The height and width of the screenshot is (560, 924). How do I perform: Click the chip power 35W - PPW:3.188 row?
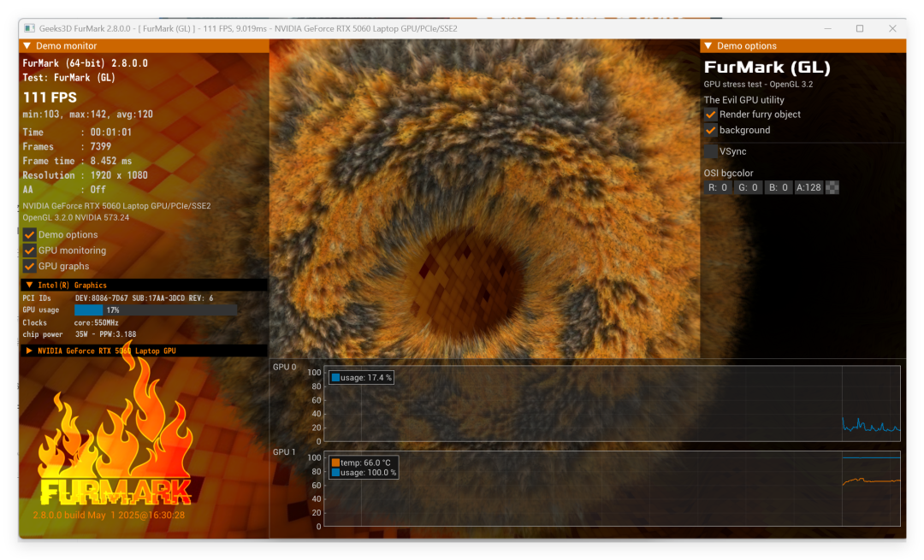[80, 334]
